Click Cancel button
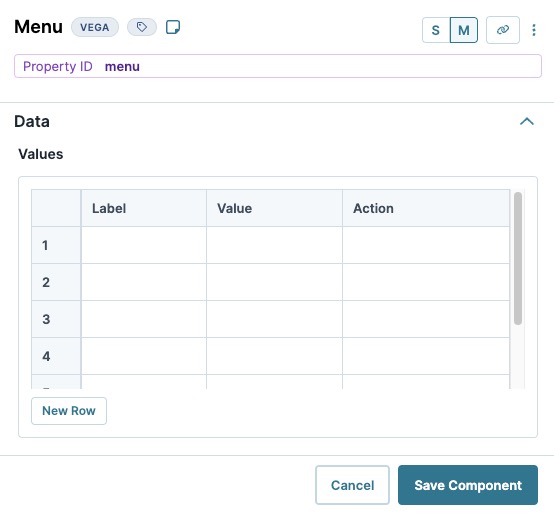Screen dimensions: 554x522 [352, 485]
